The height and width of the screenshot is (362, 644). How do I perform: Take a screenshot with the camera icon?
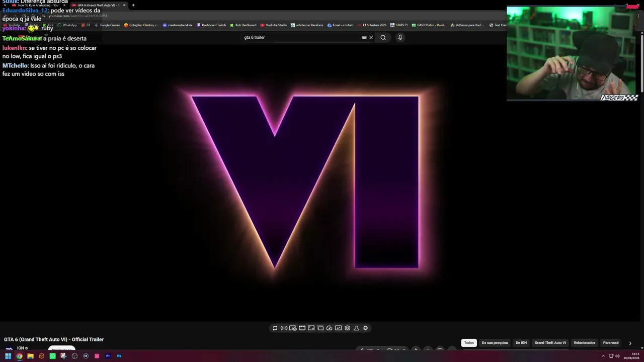(x=347, y=328)
